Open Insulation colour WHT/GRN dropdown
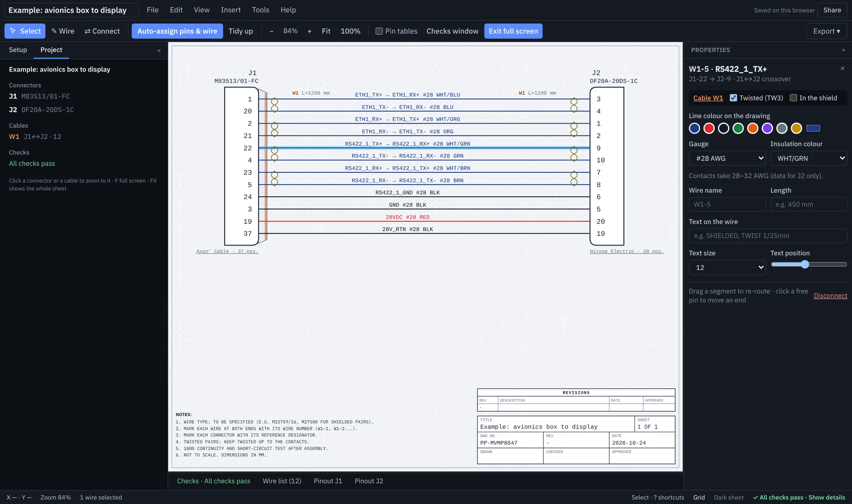Image resolution: width=852 pixels, height=504 pixels. point(809,158)
